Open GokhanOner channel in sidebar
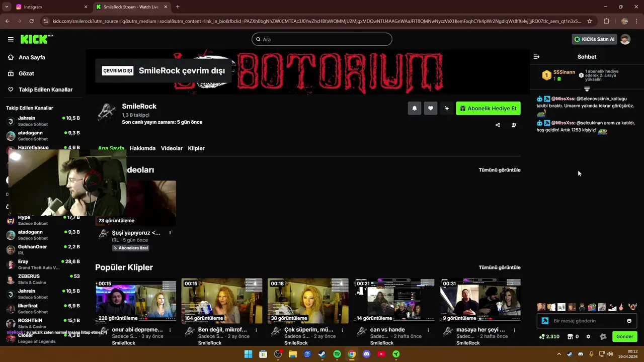This screenshot has width=644, height=362. click(x=43, y=249)
